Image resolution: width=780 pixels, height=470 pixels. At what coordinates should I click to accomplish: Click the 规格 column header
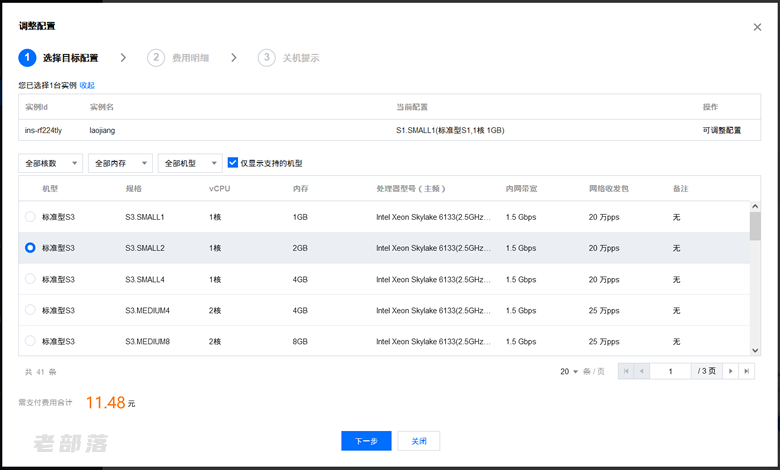click(134, 188)
